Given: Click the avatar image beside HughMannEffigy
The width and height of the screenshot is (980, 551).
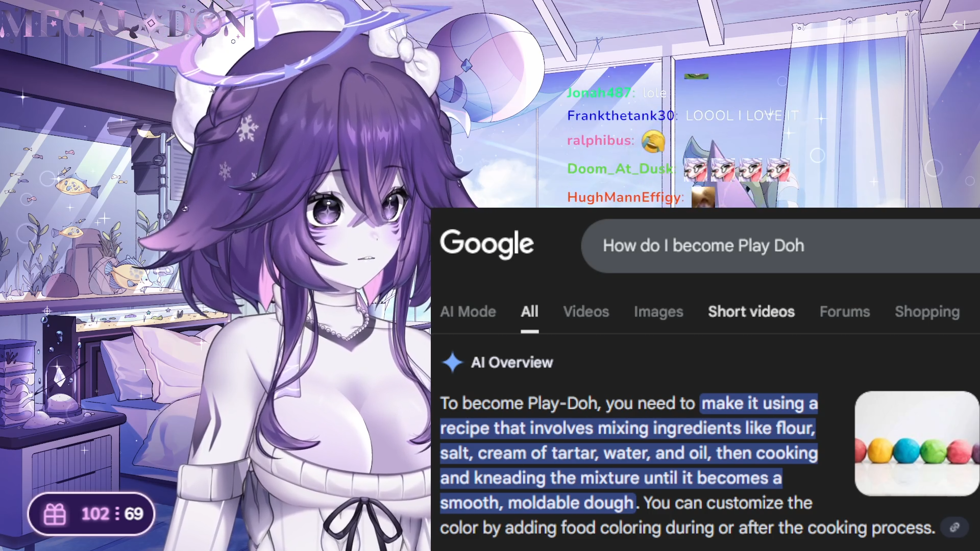Looking at the screenshot, I should pos(703,197).
